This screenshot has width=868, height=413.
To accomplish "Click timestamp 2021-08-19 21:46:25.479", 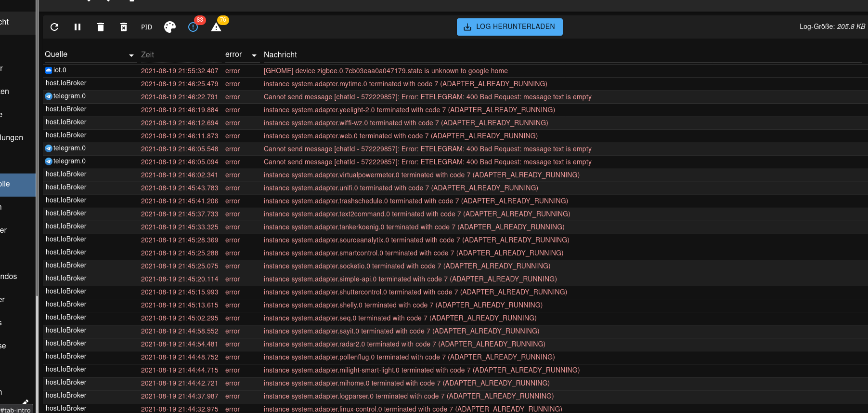I will click(180, 84).
